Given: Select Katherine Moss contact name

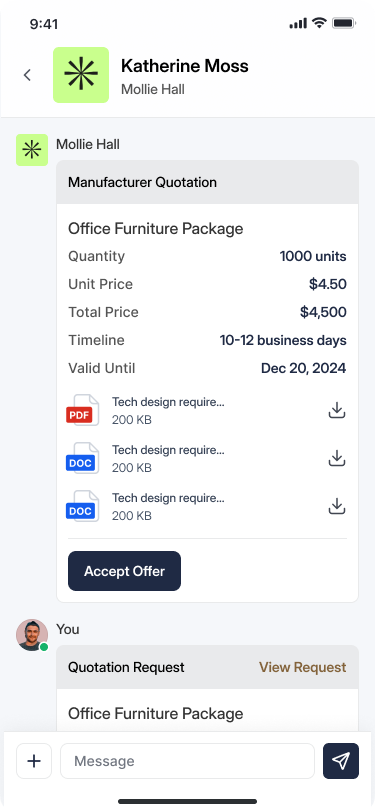Looking at the screenshot, I should (x=185, y=66).
